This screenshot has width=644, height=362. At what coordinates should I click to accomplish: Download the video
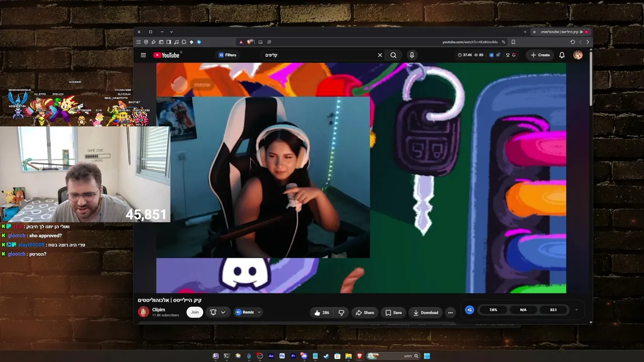coord(426,313)
